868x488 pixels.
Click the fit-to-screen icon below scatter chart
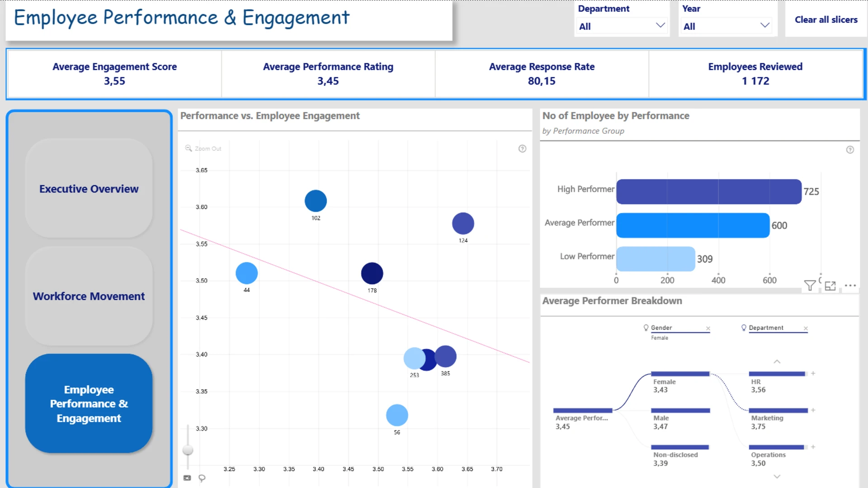[x=187, y=478]
